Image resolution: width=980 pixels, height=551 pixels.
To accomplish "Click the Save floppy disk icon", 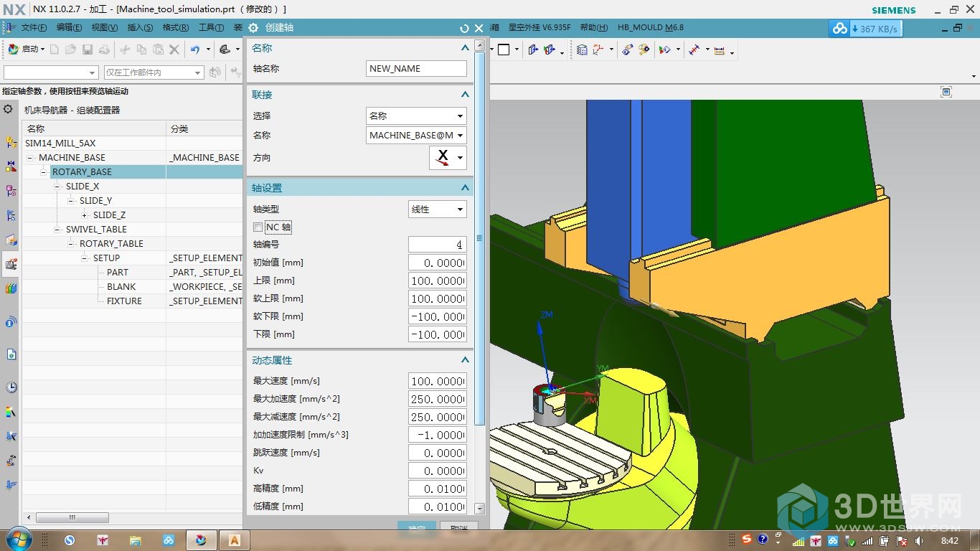I will pos(88,50).
